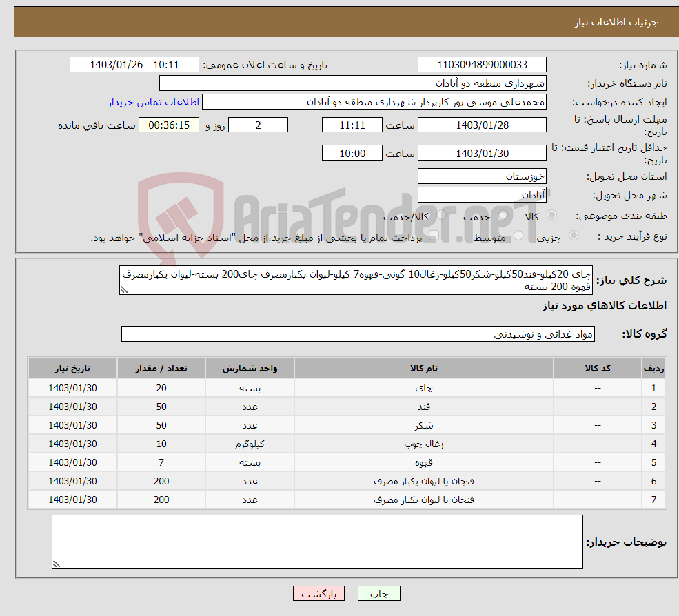The image size is (679, 616).
Task: Click the جزئیات اطلاعات نیاز page title
Action: tap(616, 21)
